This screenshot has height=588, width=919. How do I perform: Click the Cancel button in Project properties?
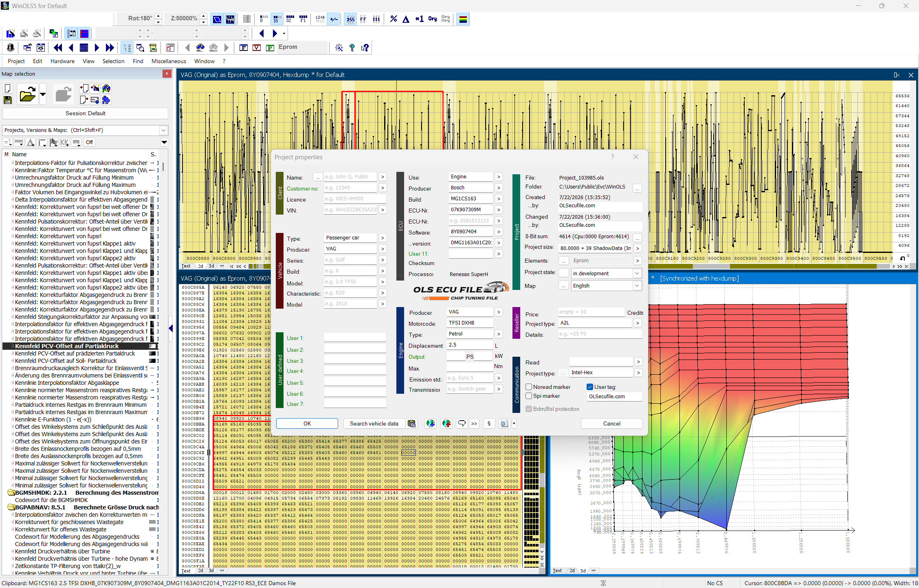point(611,423)
